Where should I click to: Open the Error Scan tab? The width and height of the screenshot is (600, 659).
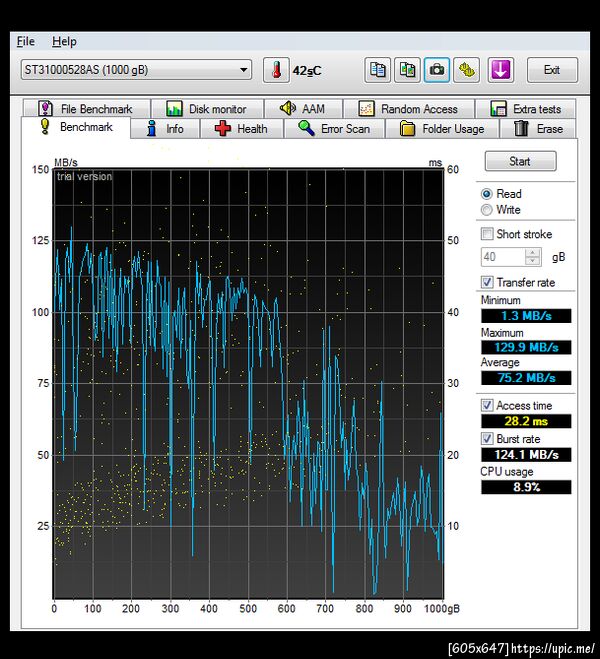click(334, 129)
